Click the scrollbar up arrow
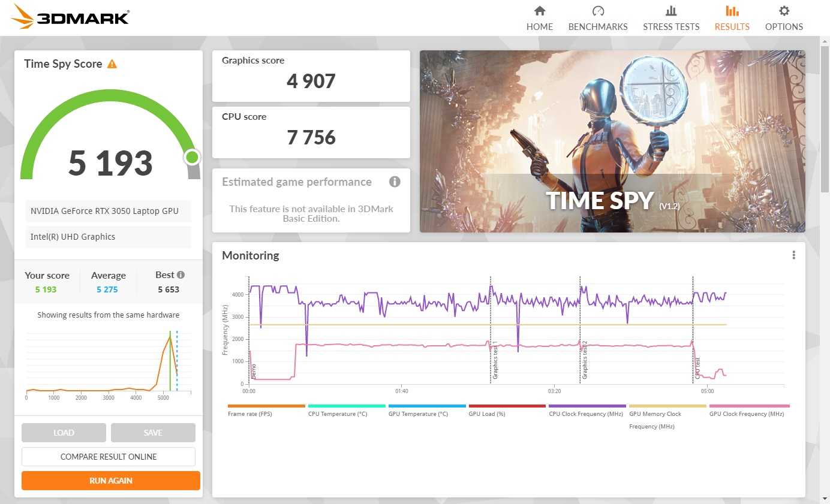Image resolution: width=830 pixels, height=504 pixels. coord(825,40)
